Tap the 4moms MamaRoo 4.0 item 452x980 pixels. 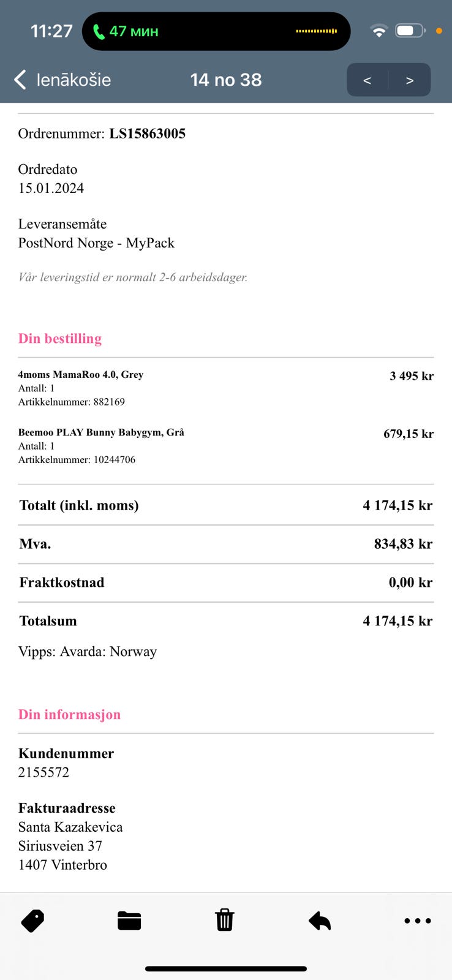point(81,375)
